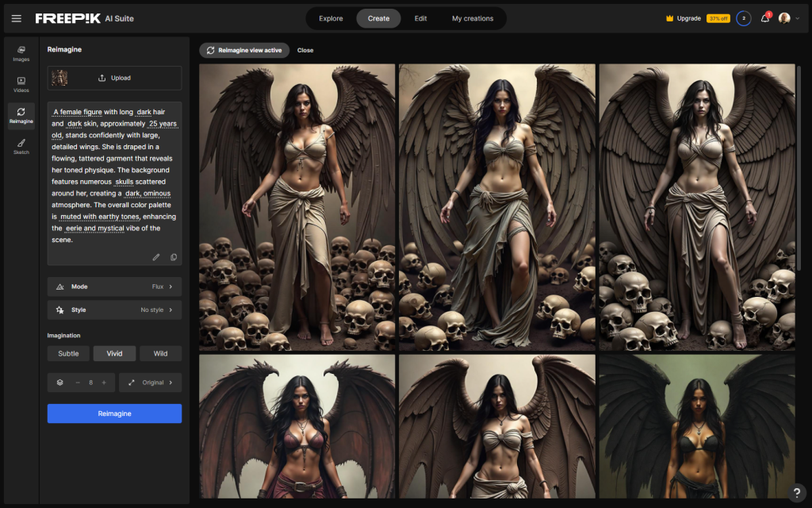This screenshot has height=508, width=812.
Task: Set Imagination to Subtle
Action: tap(68, 353)
